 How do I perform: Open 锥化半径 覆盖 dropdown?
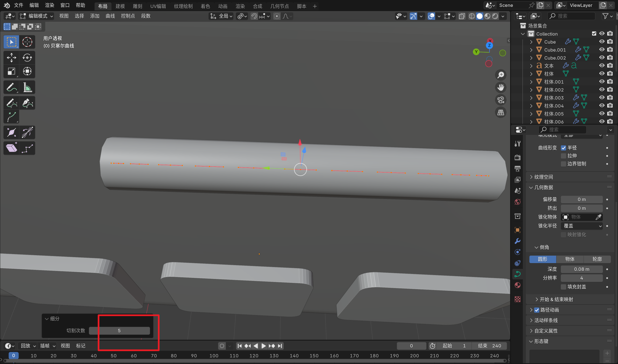(x=582, y=226)
